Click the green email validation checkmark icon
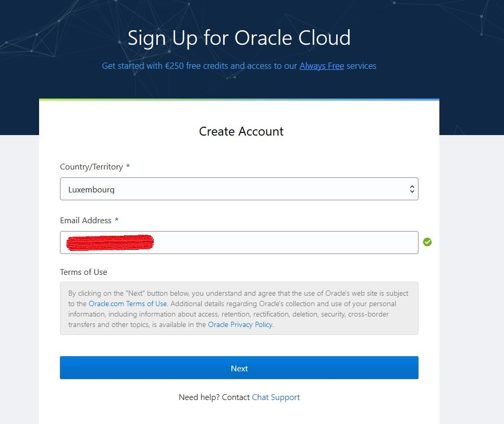Image resolution: width=504 pixels, height=424 pixels. point(427,241)
